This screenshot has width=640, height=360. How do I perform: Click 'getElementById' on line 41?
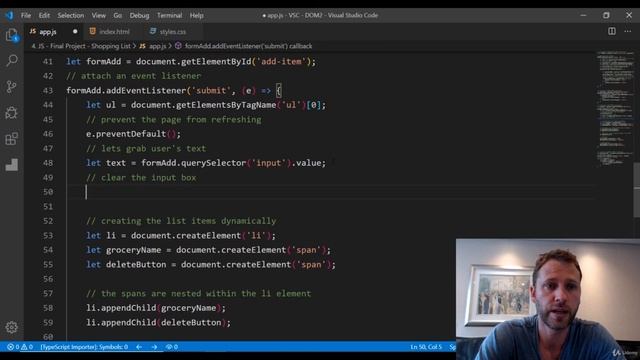pyautogui.click(x=216, y=62)
